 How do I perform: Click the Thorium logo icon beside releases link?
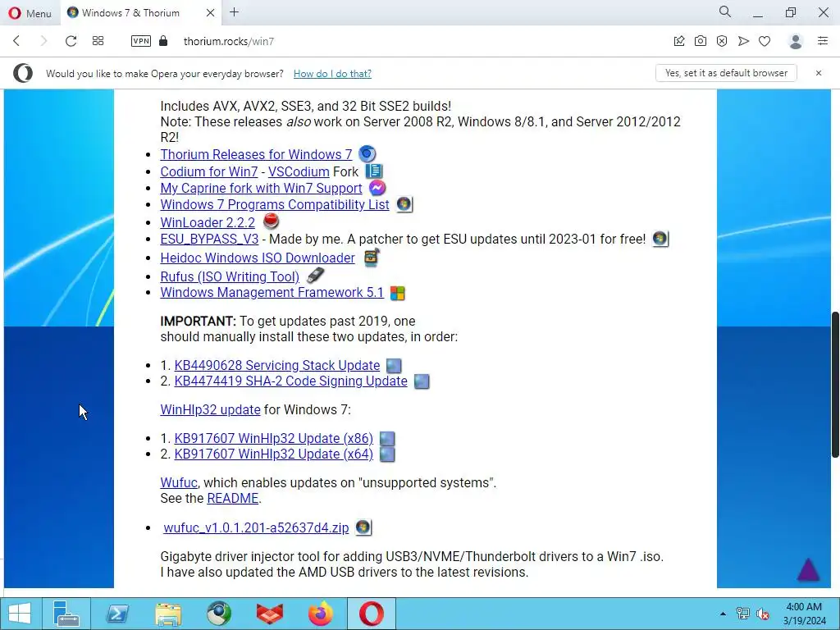point(367,154)
